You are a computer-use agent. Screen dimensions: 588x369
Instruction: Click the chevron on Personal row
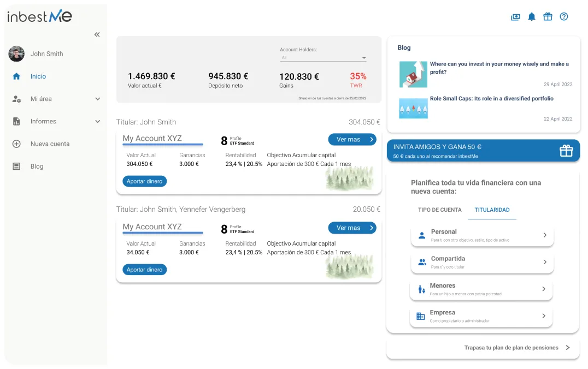545,235
